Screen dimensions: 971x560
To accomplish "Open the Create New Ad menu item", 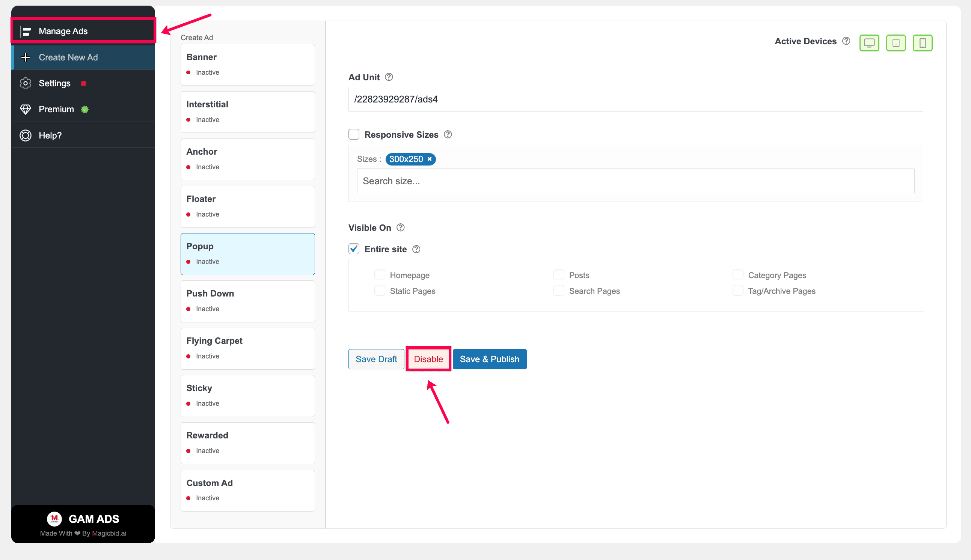I will pyautogui.click(x=83, y=57).
